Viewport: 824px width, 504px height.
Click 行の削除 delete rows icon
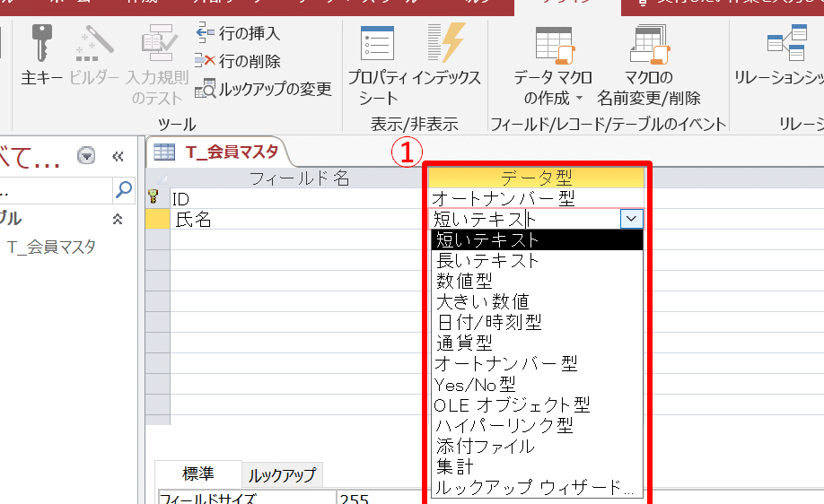tap(206, 61)
